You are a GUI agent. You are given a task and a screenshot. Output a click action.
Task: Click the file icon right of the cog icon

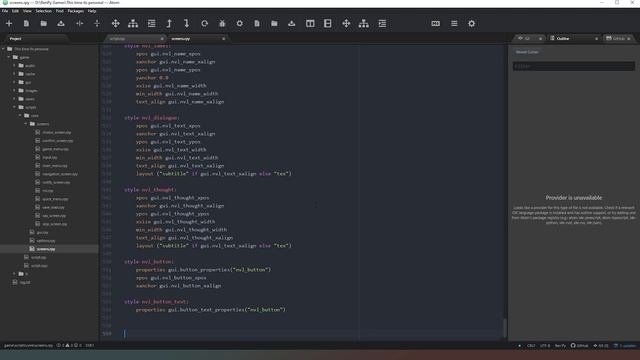(257, 24)
